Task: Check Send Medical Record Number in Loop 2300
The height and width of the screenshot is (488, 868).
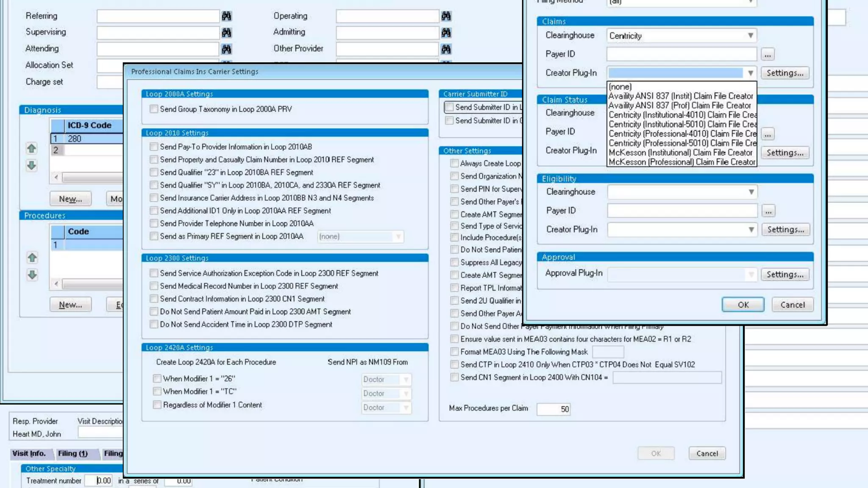Action: coord(154,286)
